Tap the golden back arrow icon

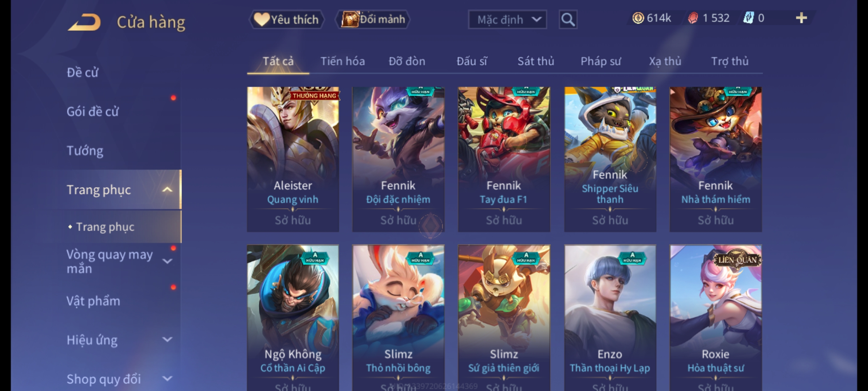coord(84,22)
